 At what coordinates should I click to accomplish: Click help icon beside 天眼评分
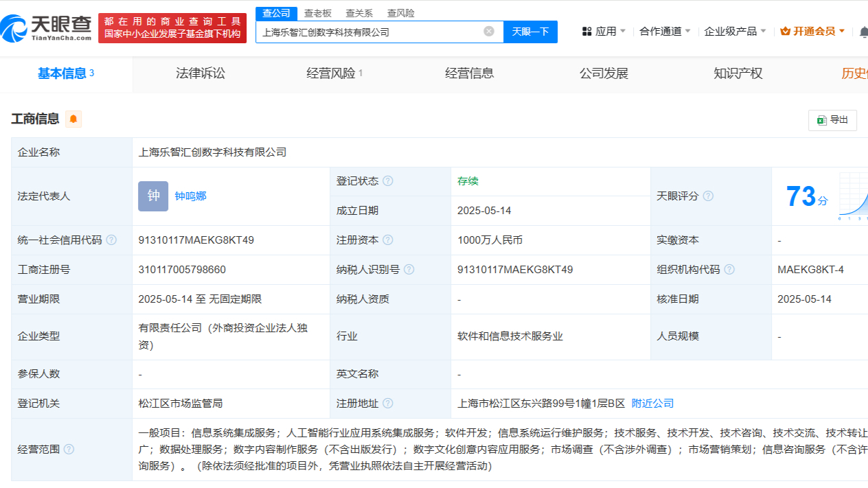[x=708, y=196]
